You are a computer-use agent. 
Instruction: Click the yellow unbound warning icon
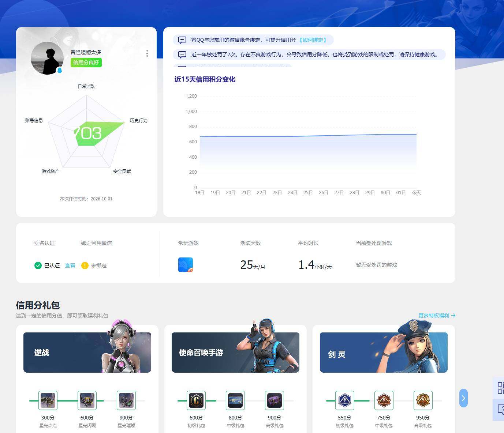(85, 266)
